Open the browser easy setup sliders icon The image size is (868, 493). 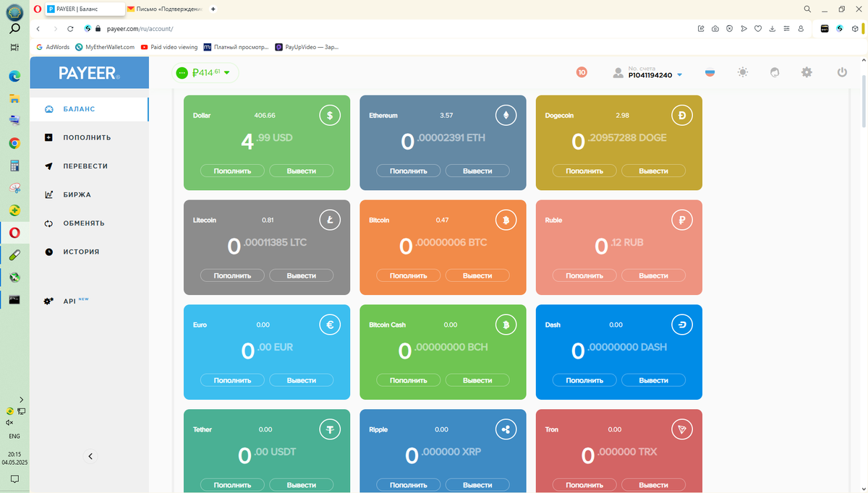[786, 29]
